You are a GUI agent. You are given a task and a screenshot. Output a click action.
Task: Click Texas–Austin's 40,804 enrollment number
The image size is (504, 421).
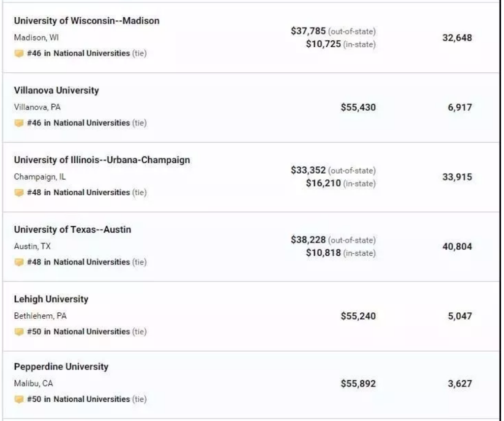(457, 246)
